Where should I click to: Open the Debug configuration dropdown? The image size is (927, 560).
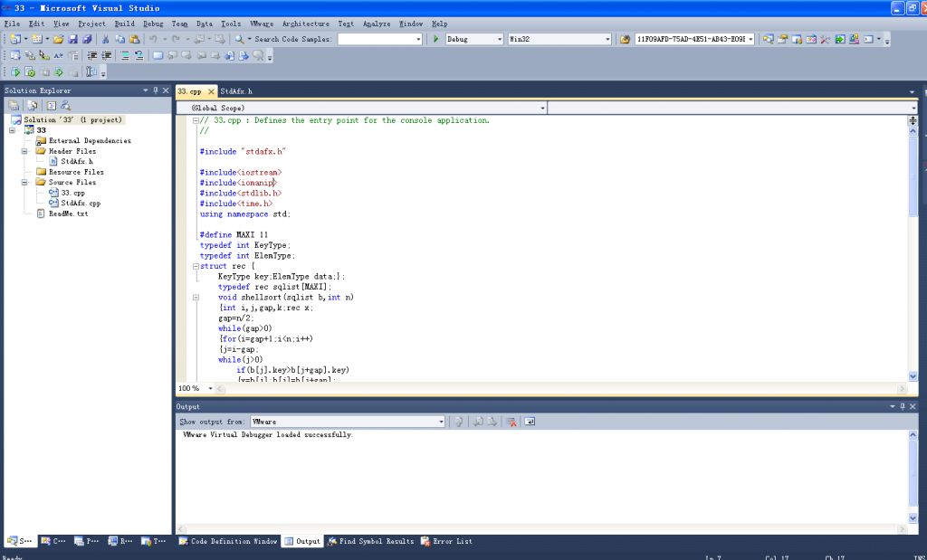point(500,39)
